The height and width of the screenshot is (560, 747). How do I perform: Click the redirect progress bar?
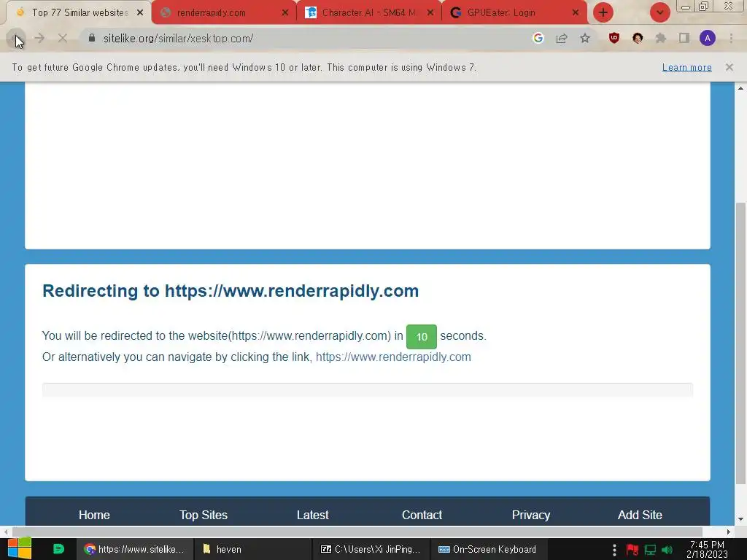[368, 390]
